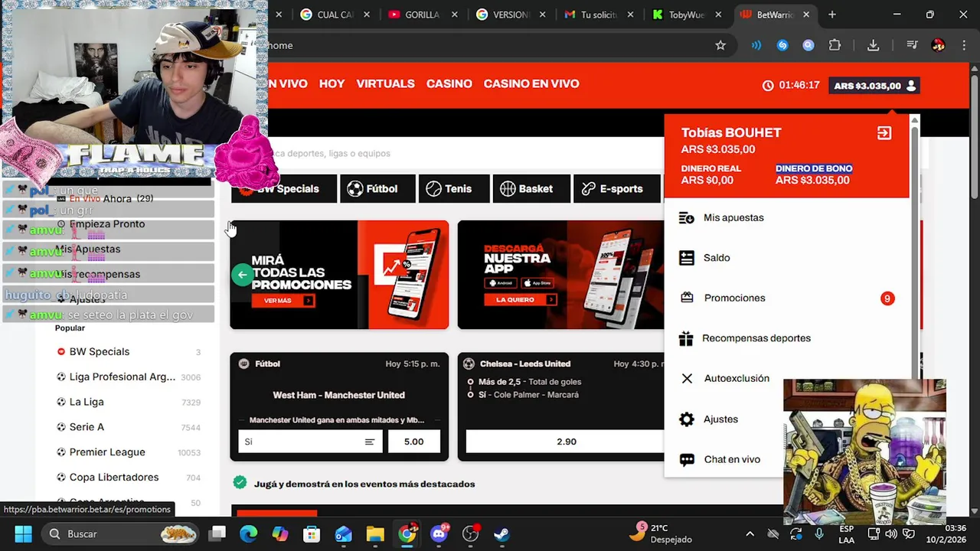This screenshot has height=551, width=980.
Task: Select the Basket sport filter
Action: pyautogui.click(x=531, y=189)
